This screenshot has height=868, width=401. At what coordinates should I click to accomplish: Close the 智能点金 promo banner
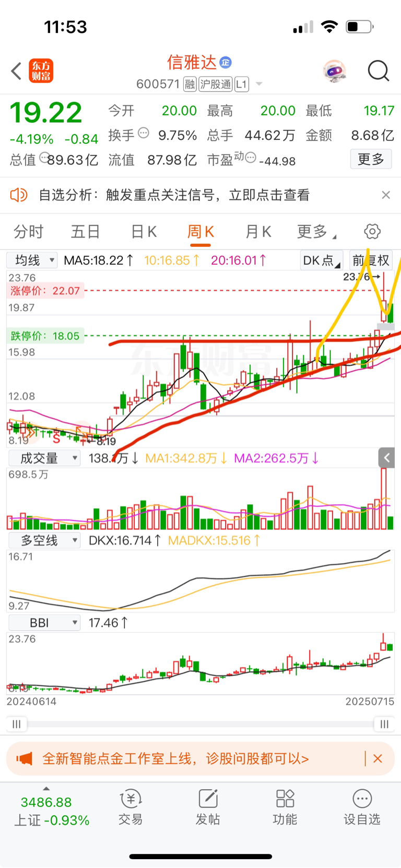[378, 758]
